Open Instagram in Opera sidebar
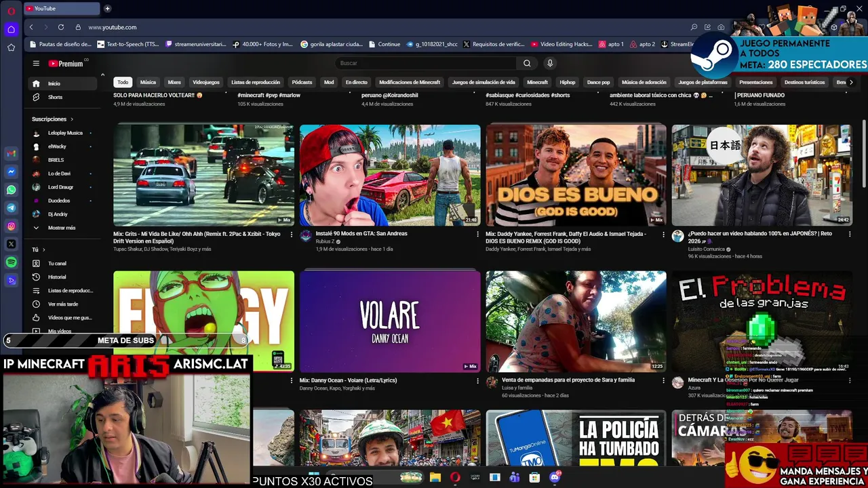 12,226
